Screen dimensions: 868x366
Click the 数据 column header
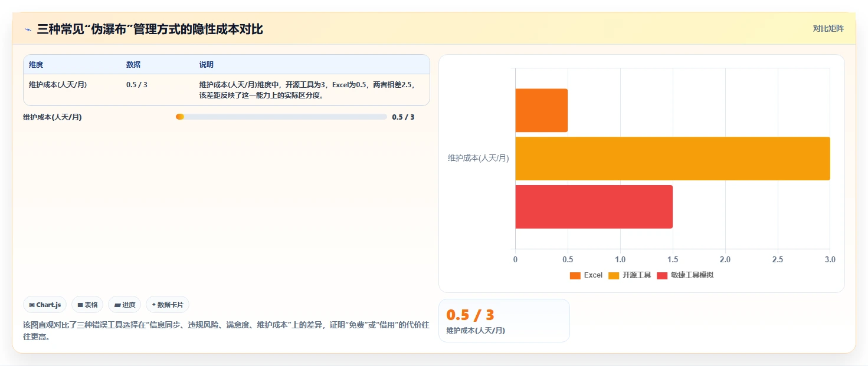point(133,65)
